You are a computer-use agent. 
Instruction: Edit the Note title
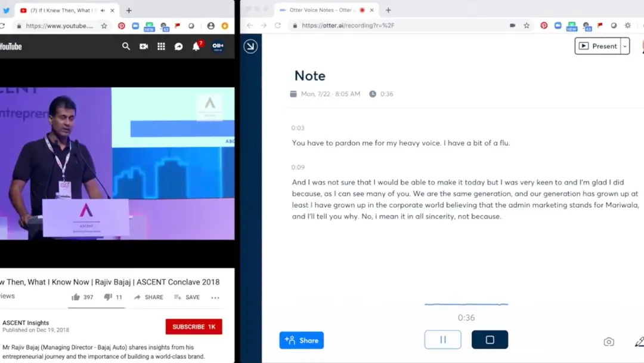click(x=309, y=76)
